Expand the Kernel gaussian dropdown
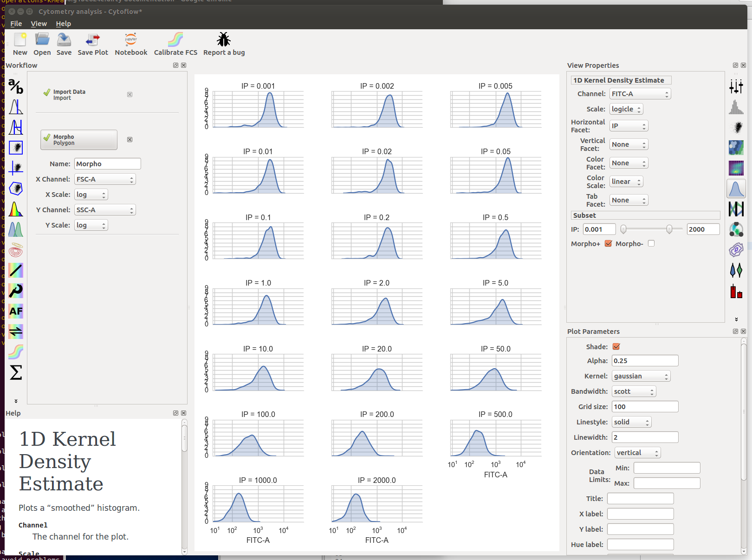Screen dimensions: 752x560 [x=641, y=376]
